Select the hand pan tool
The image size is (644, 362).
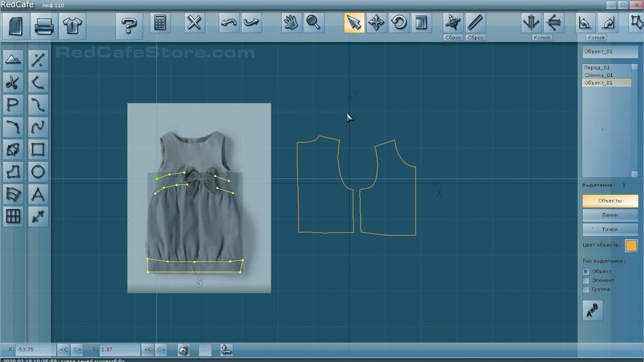coord(291,23)
